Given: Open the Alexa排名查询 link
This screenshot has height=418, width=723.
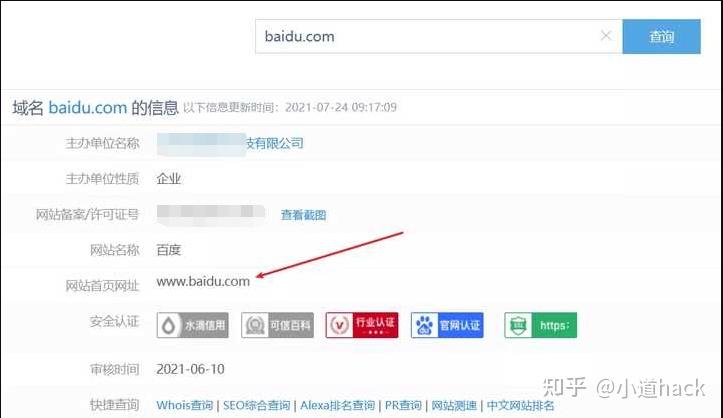Looking at the screenshot, I should tap(338, 406).
